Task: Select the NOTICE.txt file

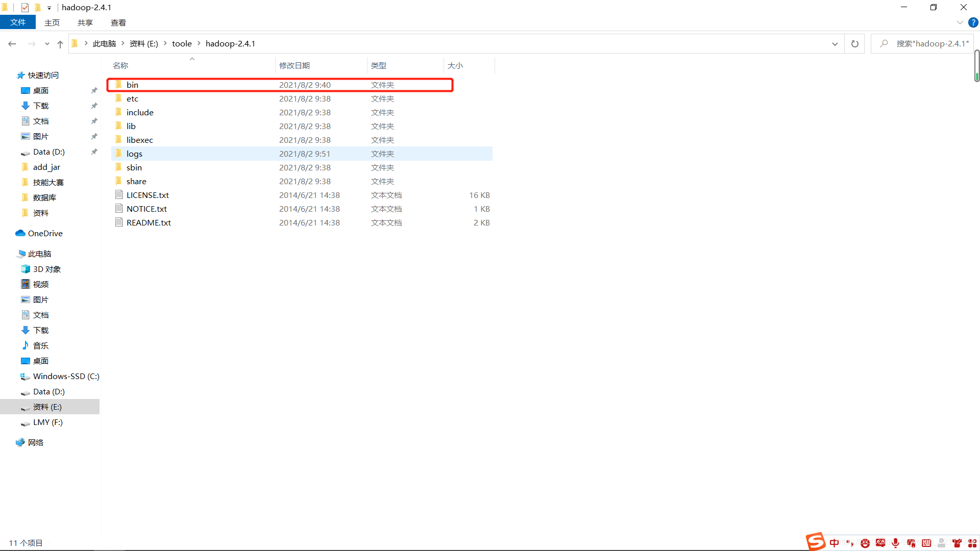Action: click(302, 209)
